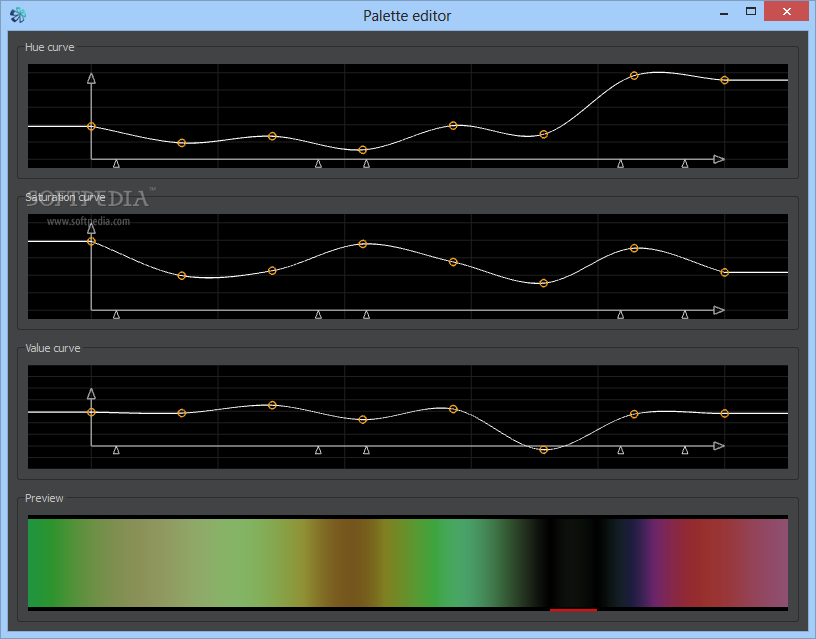Image resolution: width=816 pixels, height=639 pixels.
Task: Click second triangle marker on Saturation curve axis
Action: point(318,315)
